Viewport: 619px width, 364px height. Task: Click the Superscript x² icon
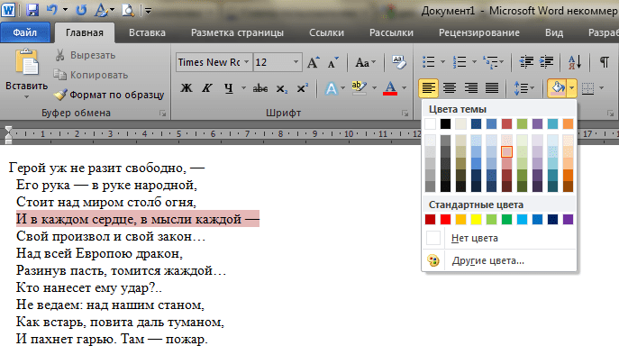point(303,88)
